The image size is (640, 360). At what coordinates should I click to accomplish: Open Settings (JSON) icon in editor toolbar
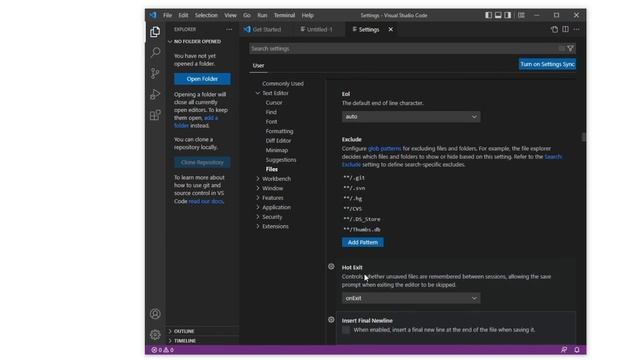pos(554,29)
